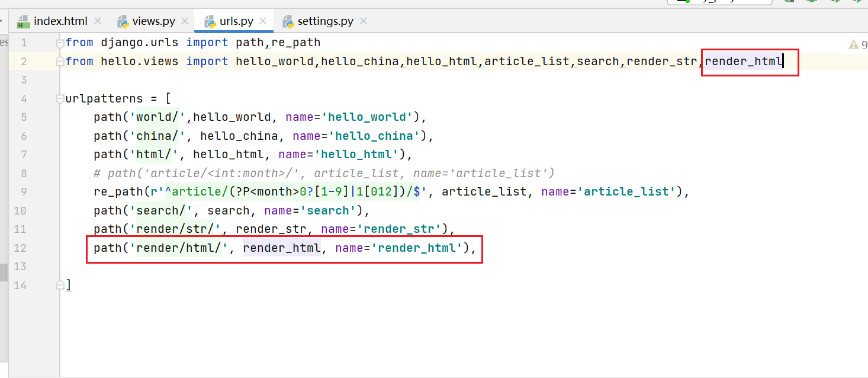Close the index.html tab
The height and width of the screenshot is (378, 868).
point(98,21)
